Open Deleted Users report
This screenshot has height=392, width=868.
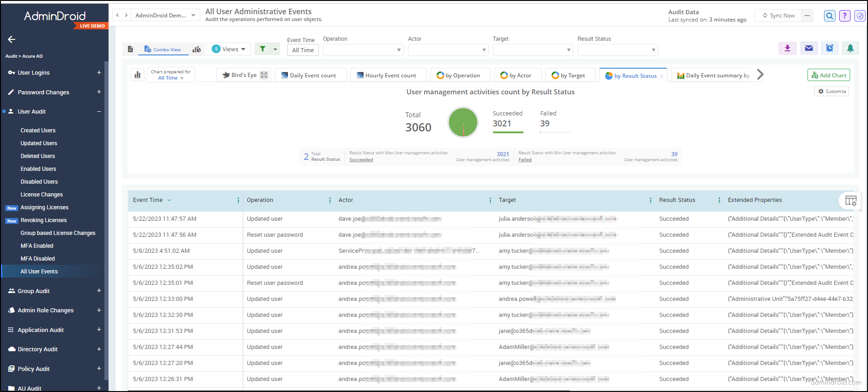[38, 156]
